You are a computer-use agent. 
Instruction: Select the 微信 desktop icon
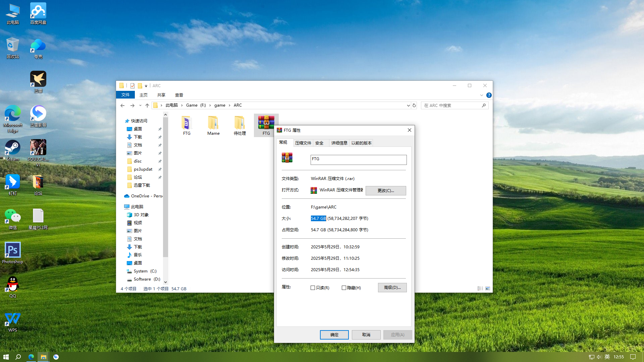pos(12,219)
